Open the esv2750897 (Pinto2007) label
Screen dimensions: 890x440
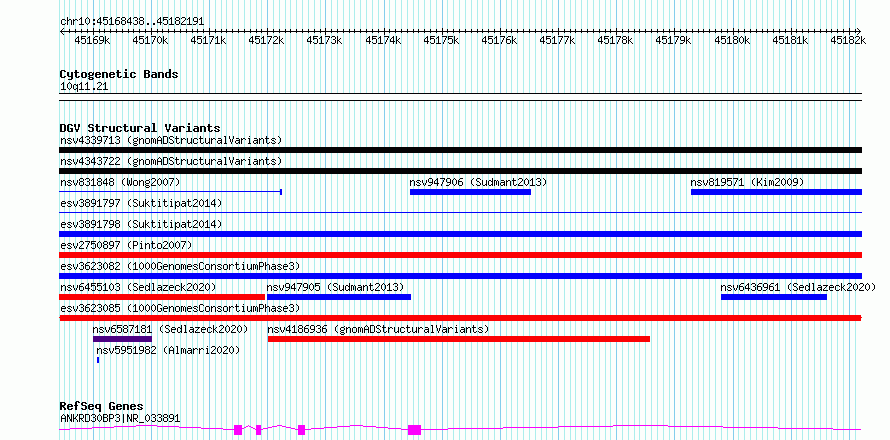tap(126, 245)
